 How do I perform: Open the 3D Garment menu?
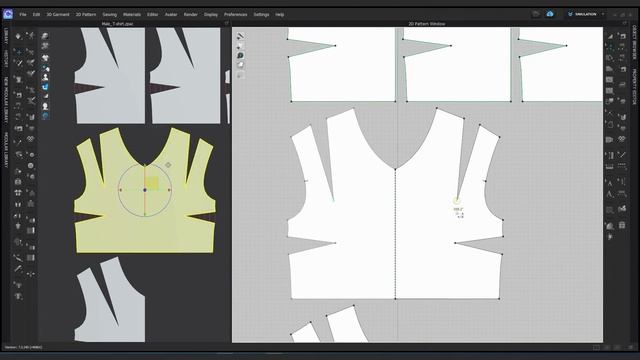point(58,14)
